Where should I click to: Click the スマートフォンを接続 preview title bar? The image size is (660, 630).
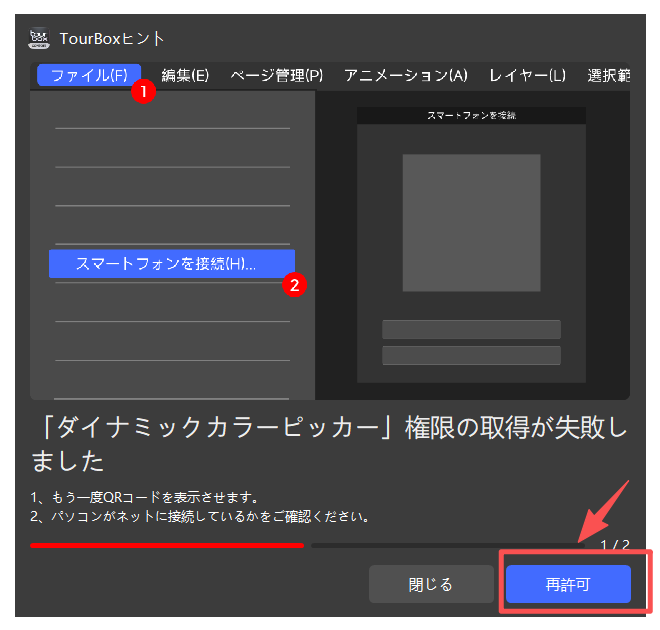pos(471,116)
